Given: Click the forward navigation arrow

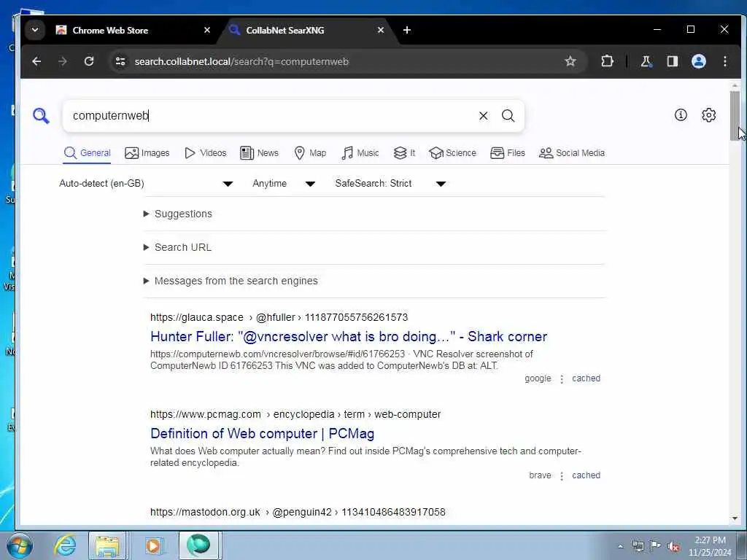Looking at the screenshot, I should (x=63, y=61).
